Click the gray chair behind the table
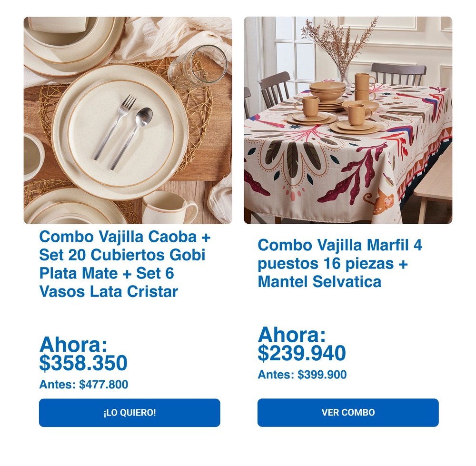476x466 pixels. tap(398, 74)
